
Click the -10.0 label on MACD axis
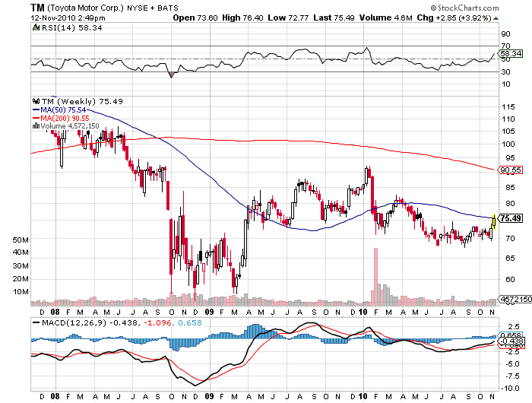coord(510,388)
